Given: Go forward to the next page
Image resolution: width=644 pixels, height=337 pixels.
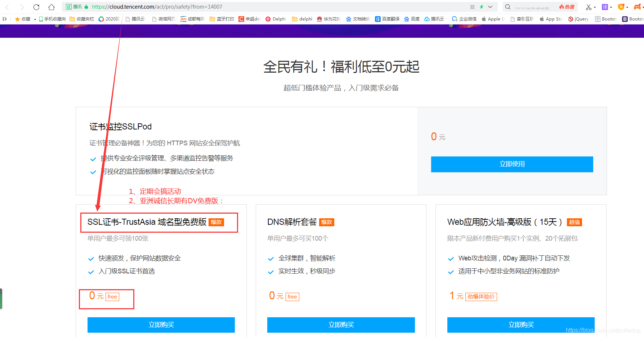Looking at the screenshot, I should (22, 7).
